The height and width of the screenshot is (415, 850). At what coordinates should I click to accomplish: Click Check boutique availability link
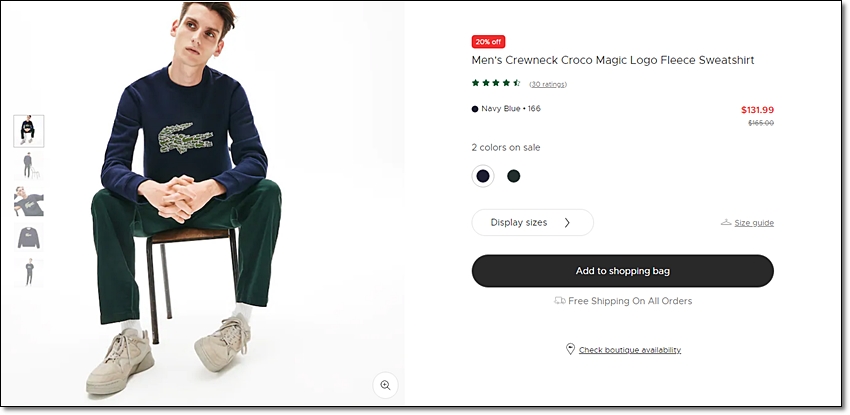(630, 350)
